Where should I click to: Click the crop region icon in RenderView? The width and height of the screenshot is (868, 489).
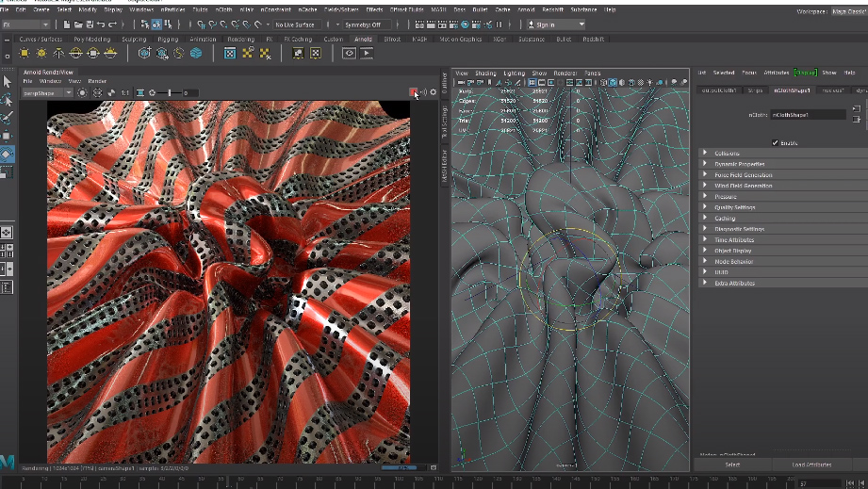(x=140, y=92)
